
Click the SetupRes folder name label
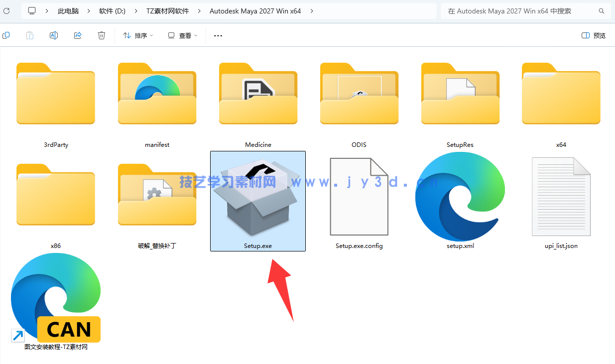[460, 144]
